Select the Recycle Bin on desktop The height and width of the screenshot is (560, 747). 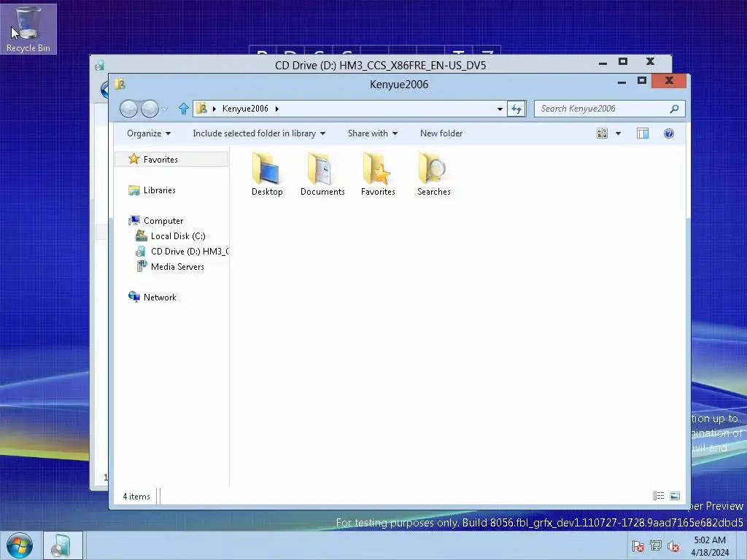(28, 29)
